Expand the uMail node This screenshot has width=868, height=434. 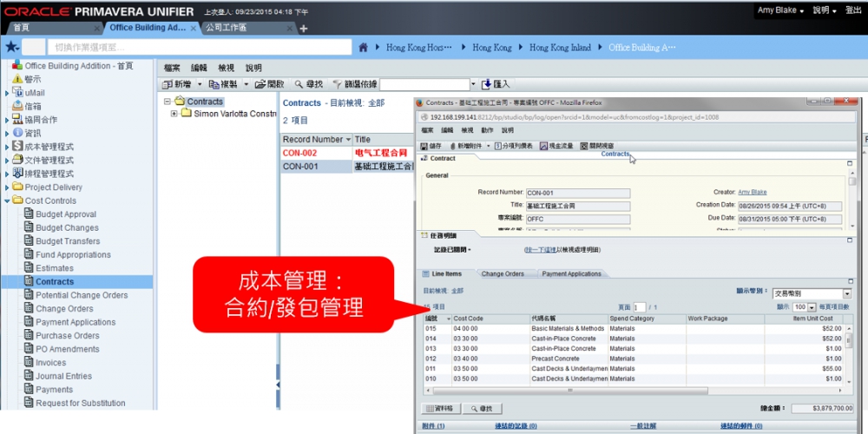[7, 93]
